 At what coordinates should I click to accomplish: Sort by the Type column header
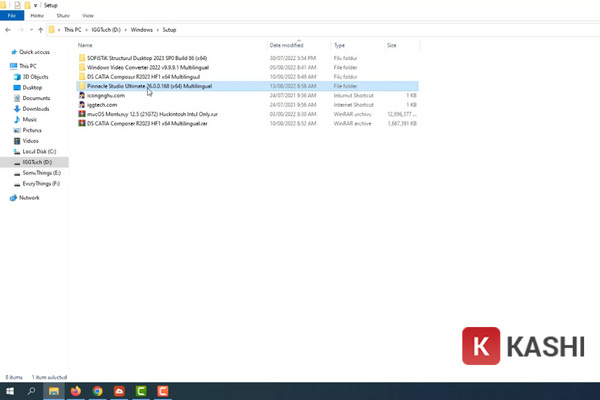coord(339,45)
